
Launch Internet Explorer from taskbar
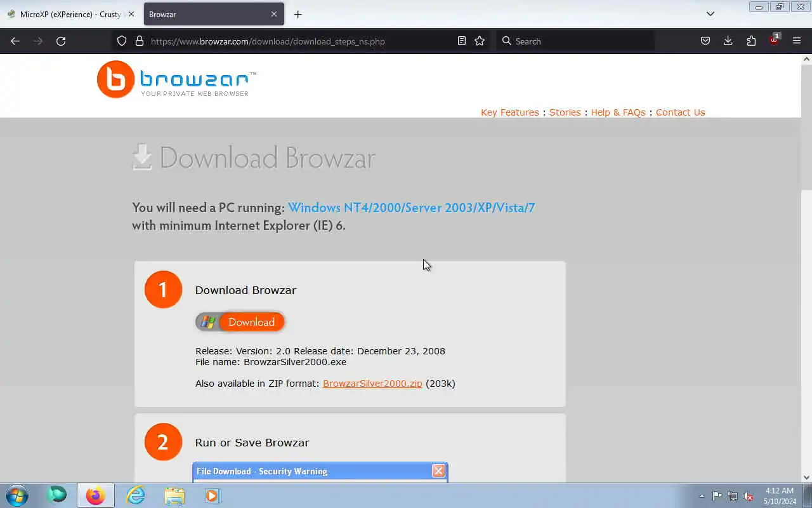click(136, 495)
